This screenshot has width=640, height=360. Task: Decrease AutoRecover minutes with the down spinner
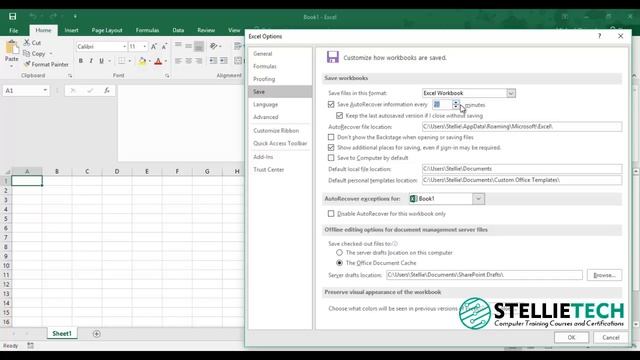(x=456, y=107)
